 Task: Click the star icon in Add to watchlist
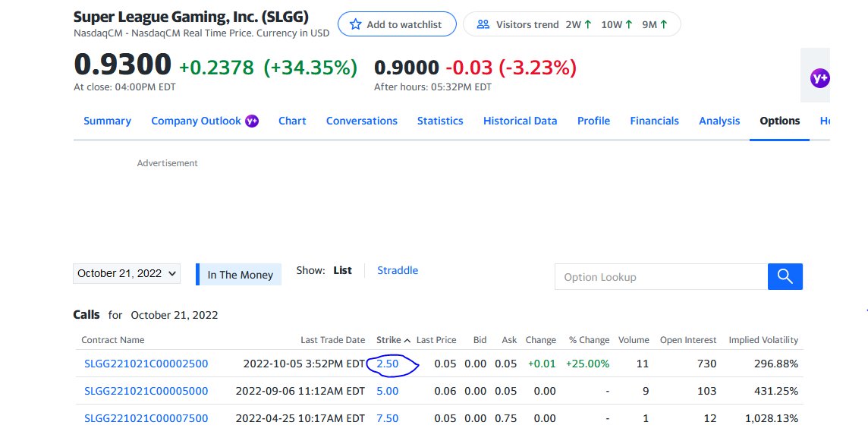coord(355,24)
